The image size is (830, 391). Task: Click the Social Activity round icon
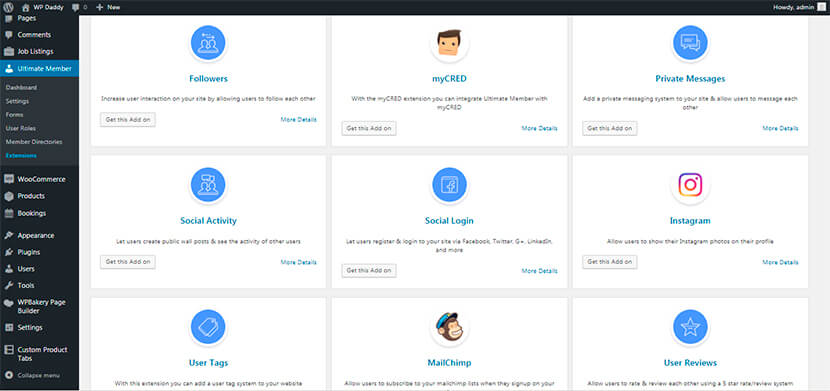coord(208,185)
